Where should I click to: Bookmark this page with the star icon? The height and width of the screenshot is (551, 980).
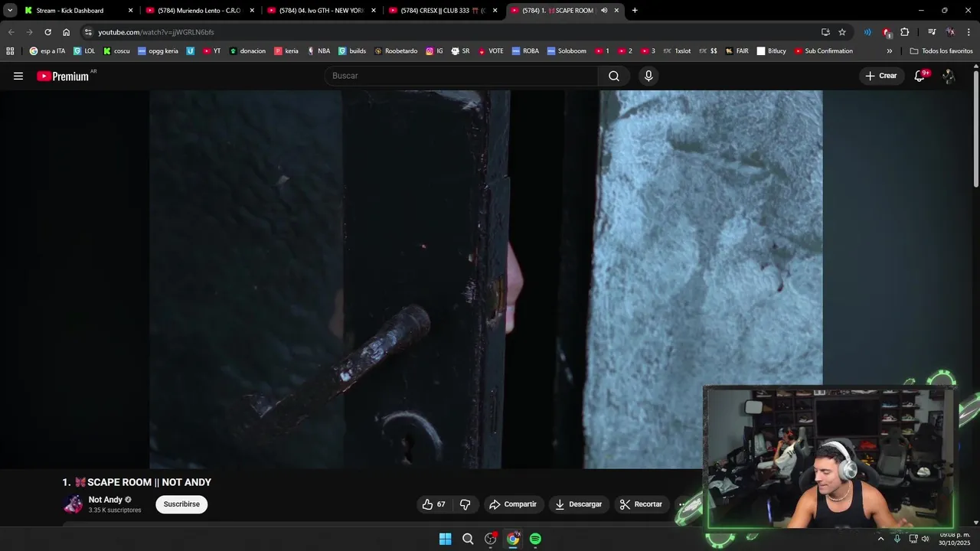[x=842, y=32]
